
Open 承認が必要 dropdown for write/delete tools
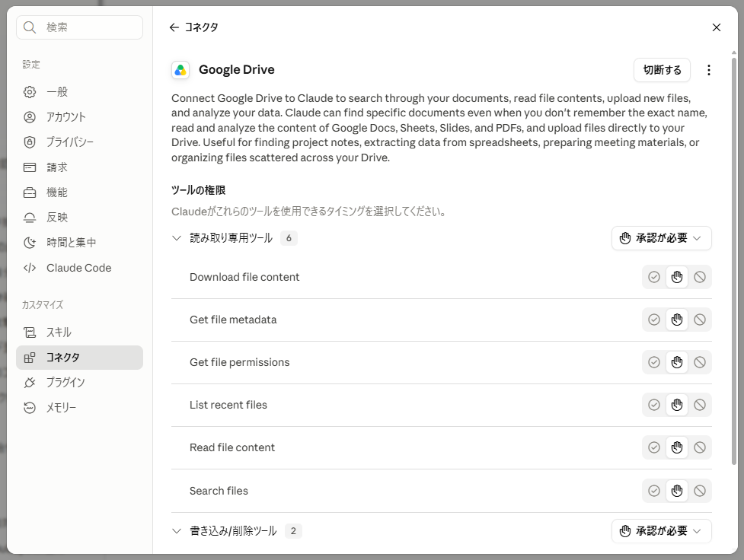(662, 531)
